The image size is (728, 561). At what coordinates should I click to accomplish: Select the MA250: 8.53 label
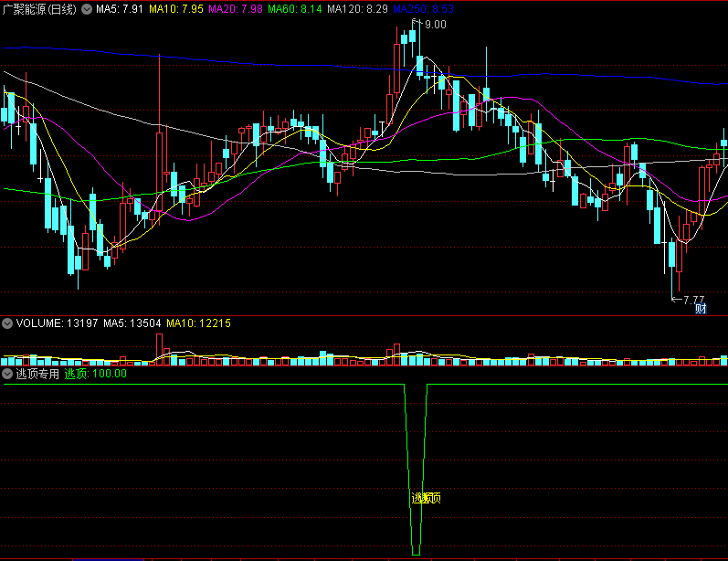coord(423,9)
